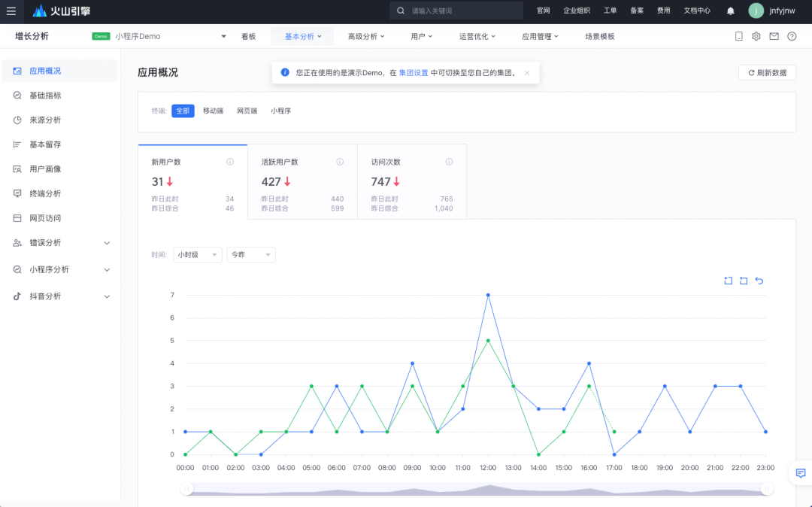Image resolution: width=812 pixels, height=507 pixels.
Task: Select the 活跃用户数 metric card
Action: click(302, 182)
